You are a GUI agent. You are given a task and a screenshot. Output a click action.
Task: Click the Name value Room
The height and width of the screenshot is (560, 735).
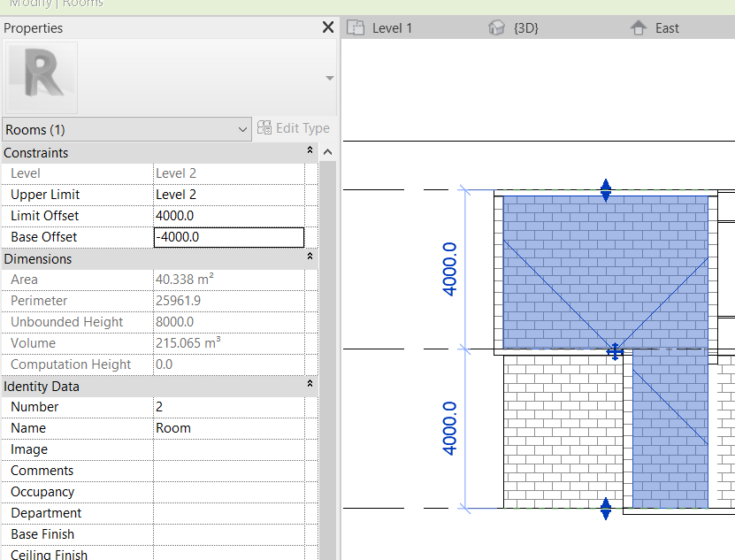point(229,428)
